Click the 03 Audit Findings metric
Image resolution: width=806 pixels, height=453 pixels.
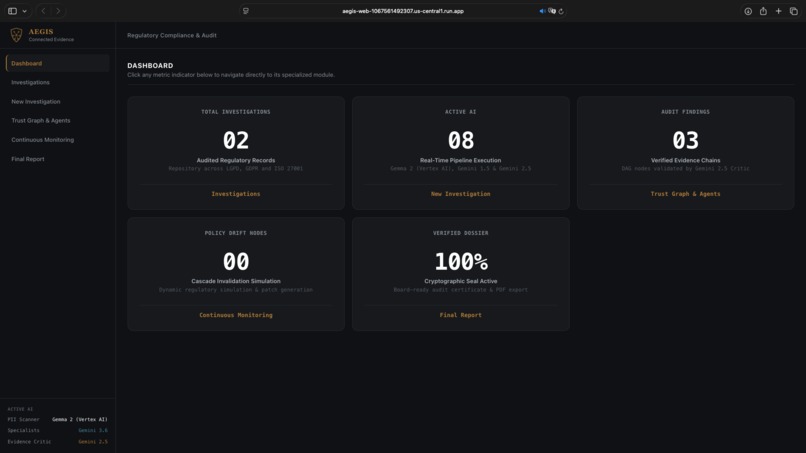point(685,140)
